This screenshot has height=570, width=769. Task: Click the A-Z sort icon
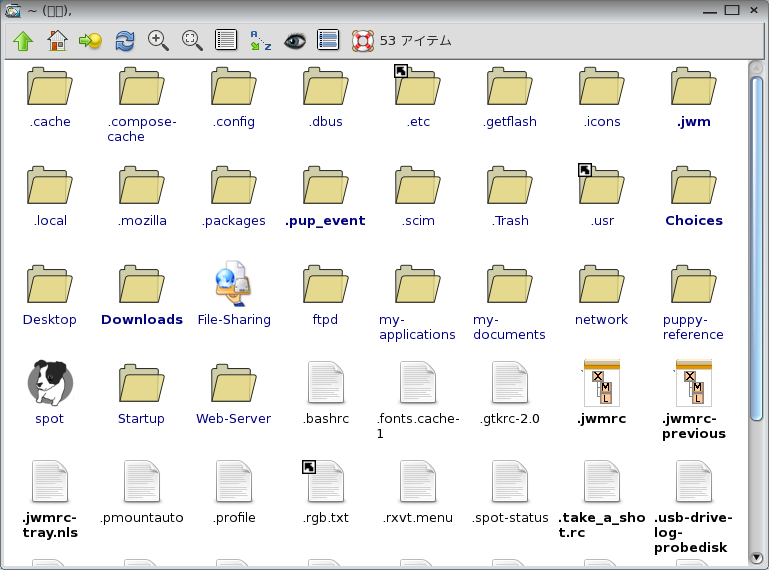(x=260, y=41)
